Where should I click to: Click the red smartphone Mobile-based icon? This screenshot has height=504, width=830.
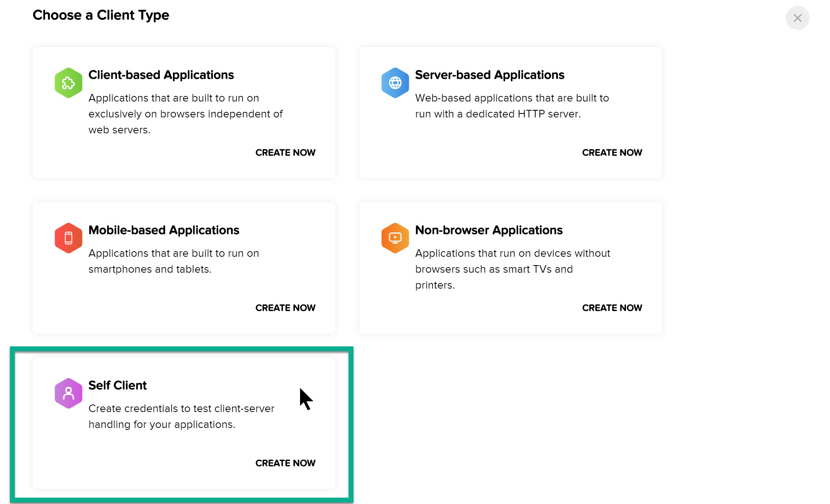68,238
